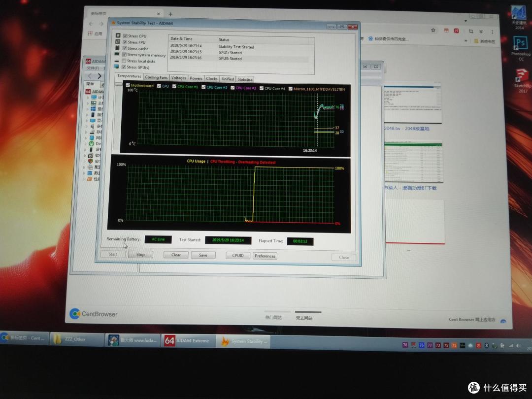
Task: Open the Preferences button
Action: pos(265,256)
